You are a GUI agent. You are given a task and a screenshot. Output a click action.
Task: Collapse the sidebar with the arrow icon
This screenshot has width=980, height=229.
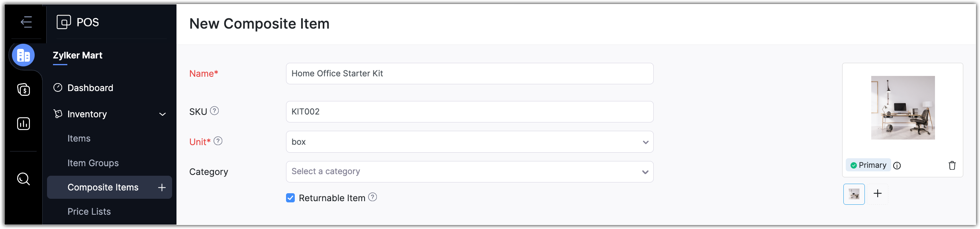click(x=26, y=22)
